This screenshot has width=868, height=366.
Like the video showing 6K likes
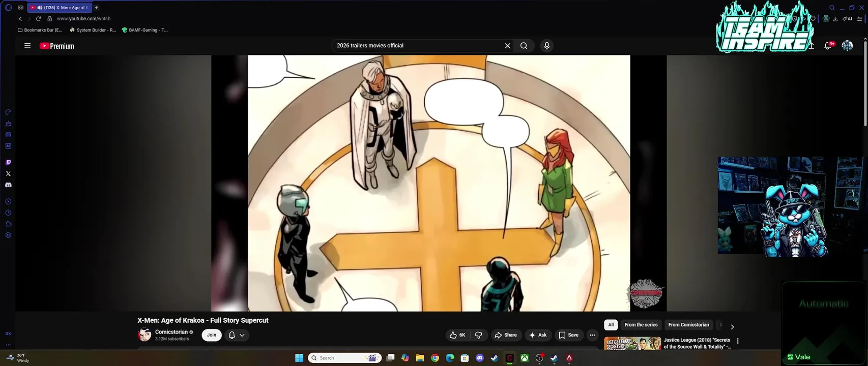tap(457, 335)
